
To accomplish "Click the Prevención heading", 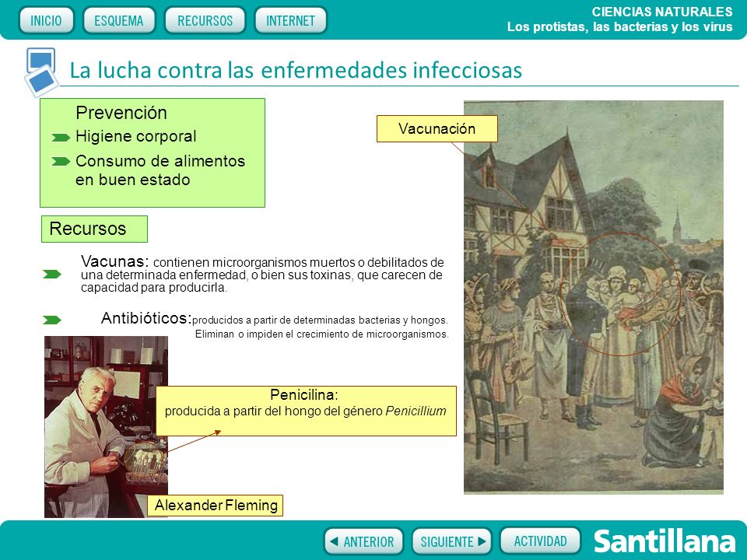I will point(121,113).
